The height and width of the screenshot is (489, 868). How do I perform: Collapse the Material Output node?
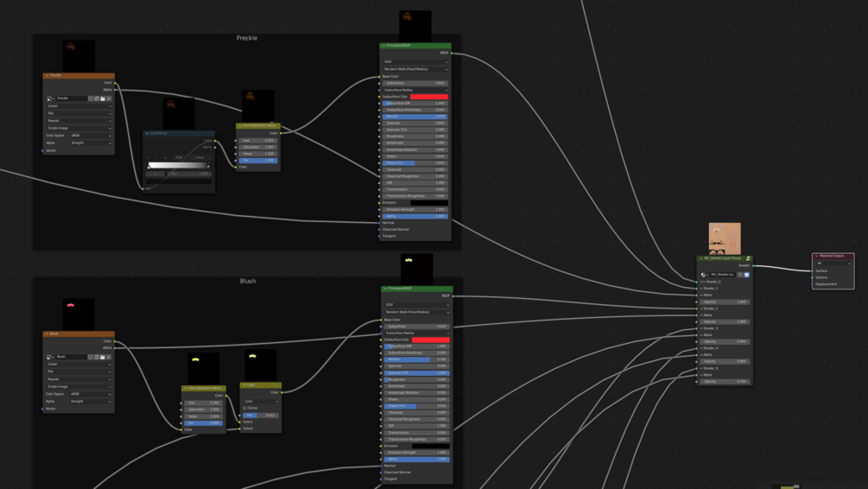pyautogui.click(x=816, y=256)
